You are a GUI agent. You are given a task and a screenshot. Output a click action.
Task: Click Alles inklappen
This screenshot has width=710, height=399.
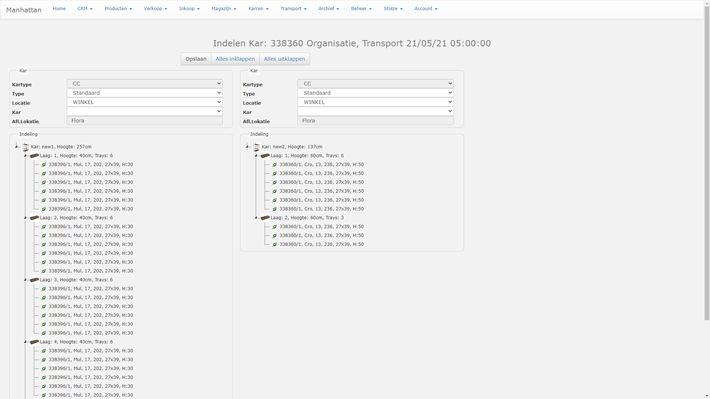coord(235,59)
